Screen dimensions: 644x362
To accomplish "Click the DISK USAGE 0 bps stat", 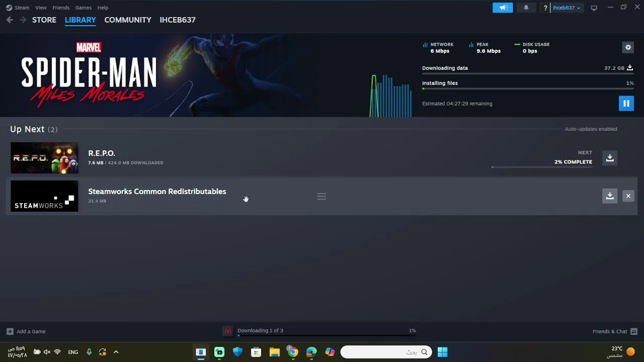I will point(532,48).
